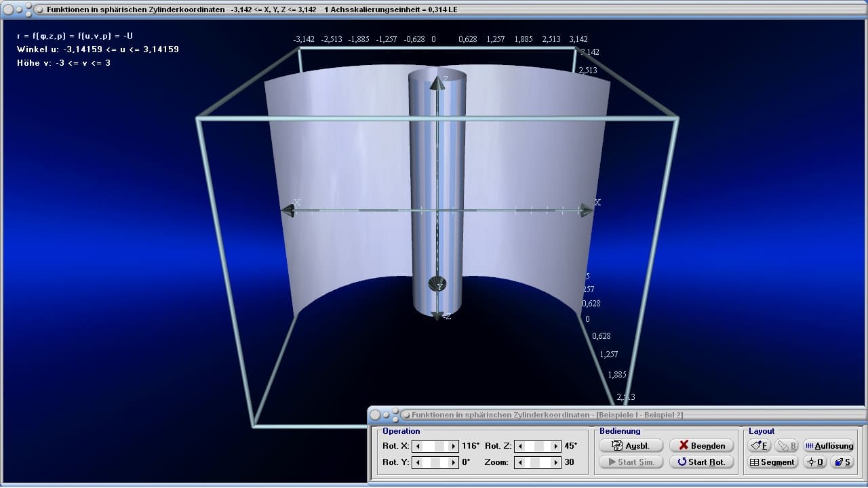Decrease Rot. Y with left arrow
Viewport: 868px width, 488px height.
click(418, 462)
